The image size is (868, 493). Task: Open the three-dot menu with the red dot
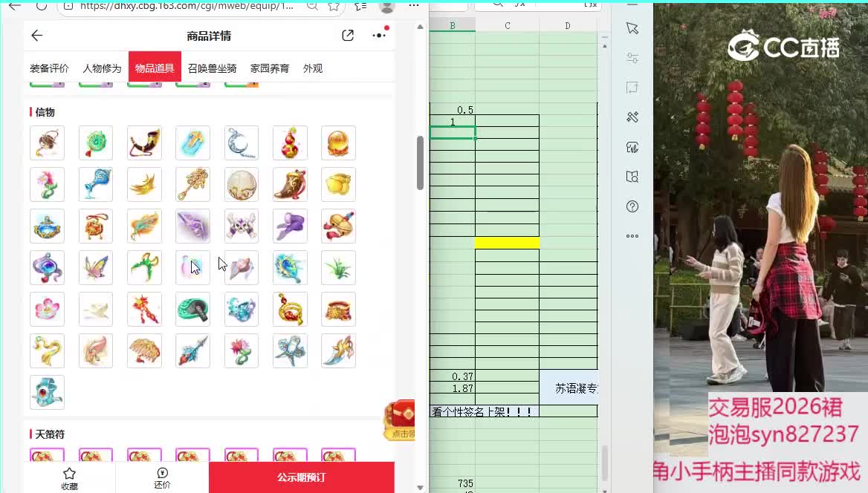380,34
